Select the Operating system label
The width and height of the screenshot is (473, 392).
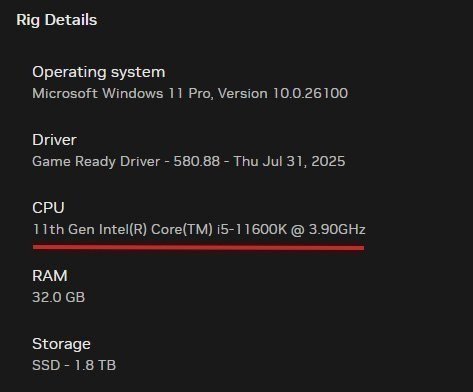point(99,73)
